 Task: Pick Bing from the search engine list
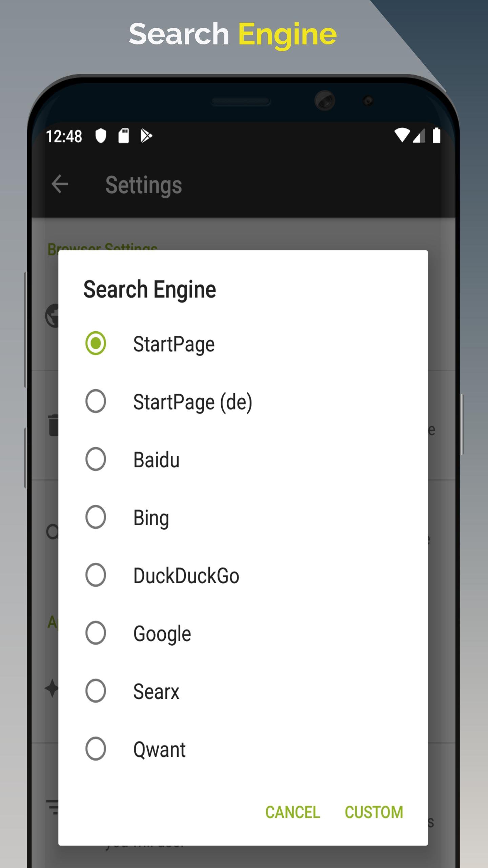pos(96,517)
